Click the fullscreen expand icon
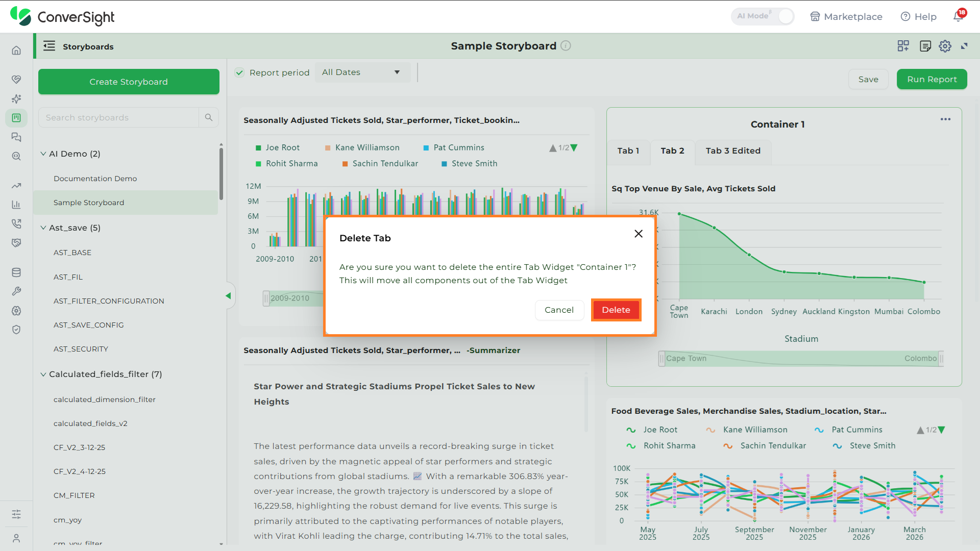Image resolution: width=980 pixels, height=551 pixels. (964, 46)
